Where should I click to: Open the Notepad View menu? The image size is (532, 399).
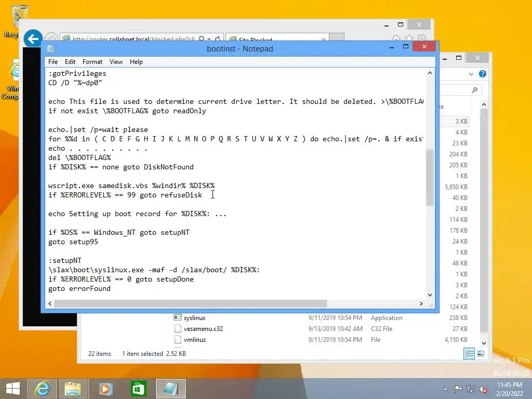coord(116,62)
